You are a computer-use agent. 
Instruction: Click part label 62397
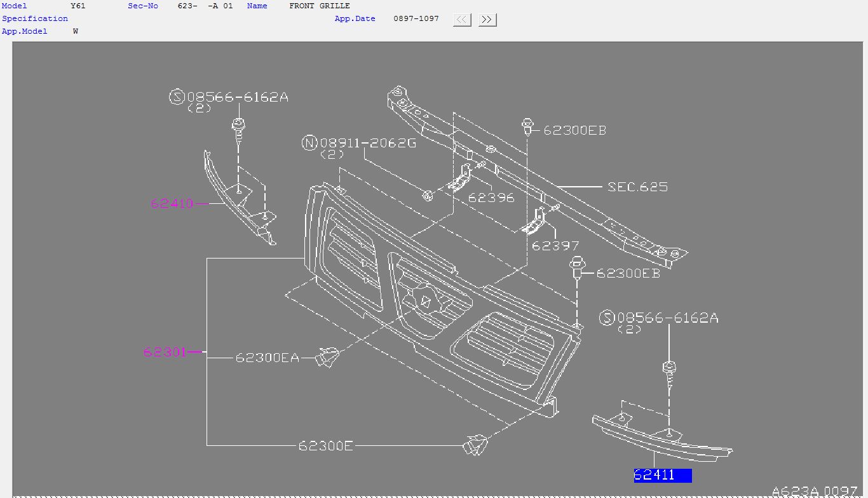tap(555, 246)
